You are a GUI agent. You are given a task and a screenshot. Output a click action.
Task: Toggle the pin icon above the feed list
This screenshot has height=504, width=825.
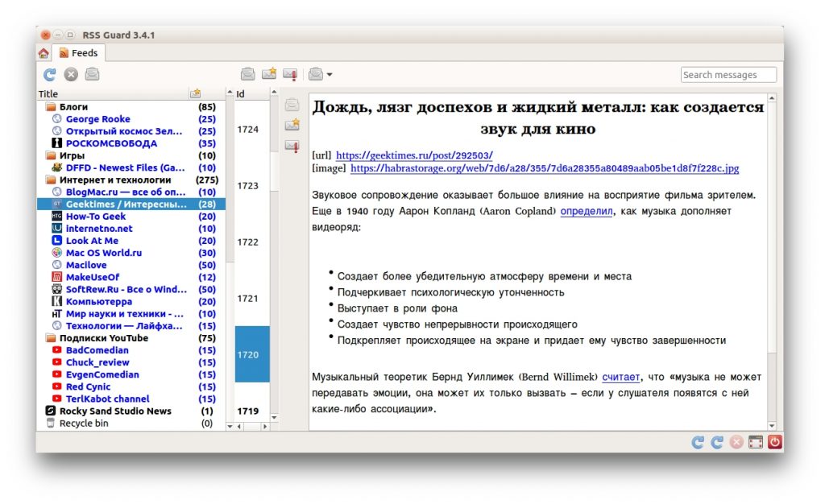pyautogui.click(x=195, y=93)
